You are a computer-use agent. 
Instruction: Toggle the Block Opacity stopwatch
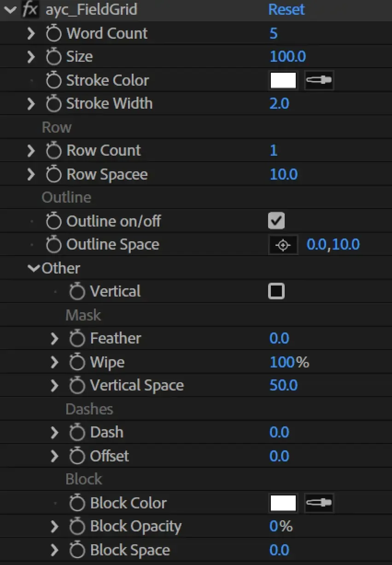point(77,526)
